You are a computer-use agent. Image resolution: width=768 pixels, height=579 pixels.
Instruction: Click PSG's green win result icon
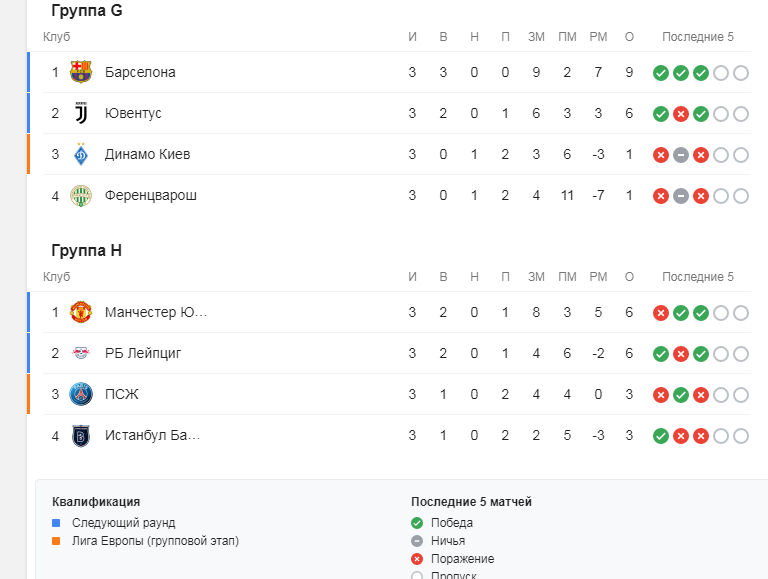(681, 395)
